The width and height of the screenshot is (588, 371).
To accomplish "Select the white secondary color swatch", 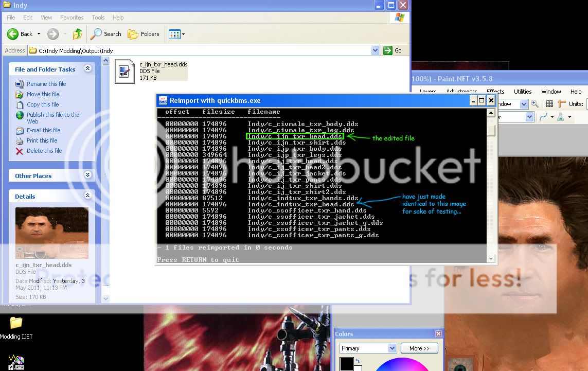I will pyautogui.click(x=358, y=368).
